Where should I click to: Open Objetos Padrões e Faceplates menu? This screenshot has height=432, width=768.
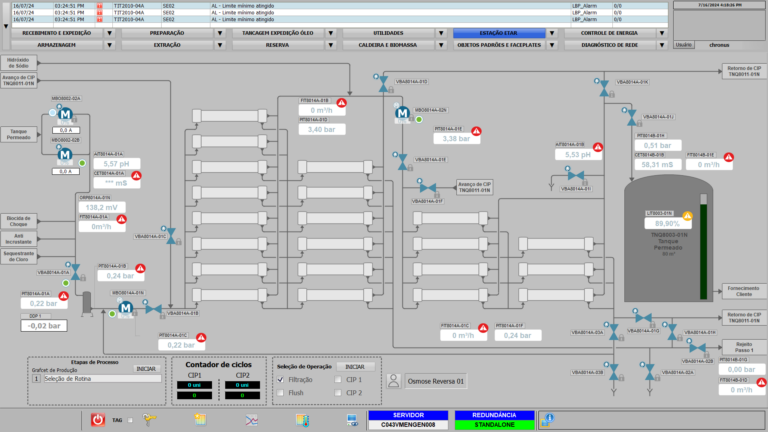499,45
